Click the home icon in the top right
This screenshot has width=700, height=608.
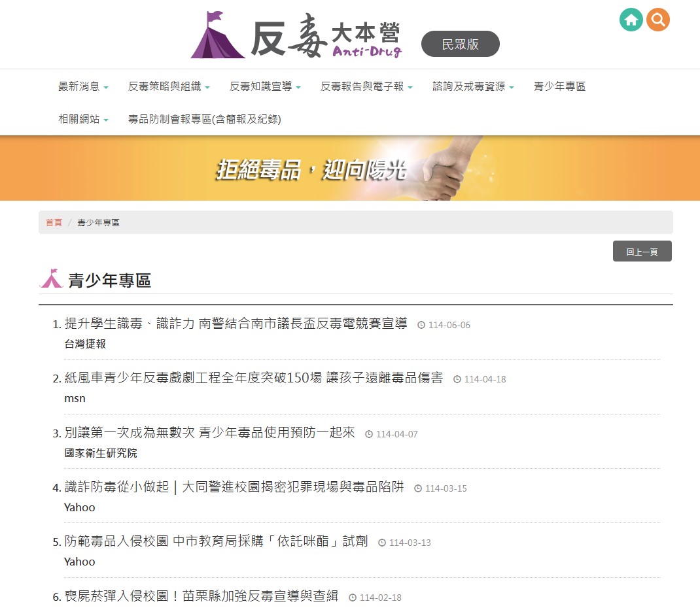(631, 20)
